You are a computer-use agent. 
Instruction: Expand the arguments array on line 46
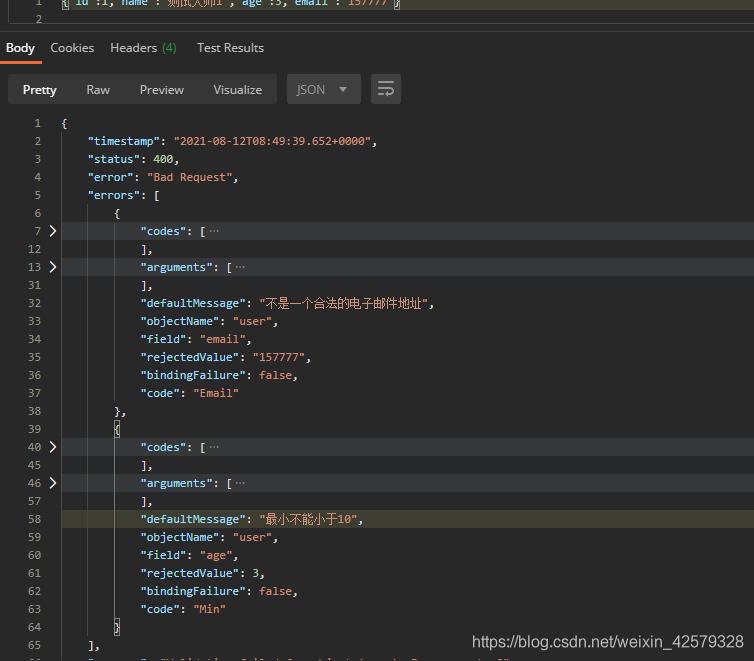[x=53, y=483]
